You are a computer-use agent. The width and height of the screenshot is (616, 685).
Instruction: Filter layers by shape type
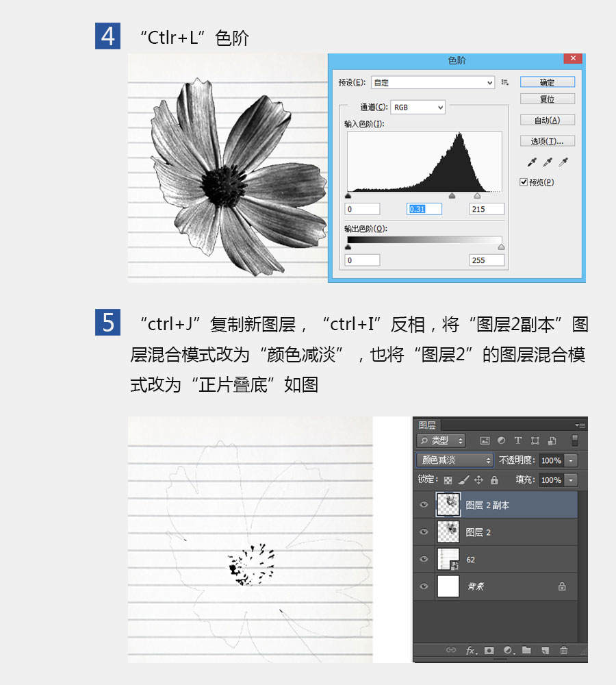pos(535,440)
